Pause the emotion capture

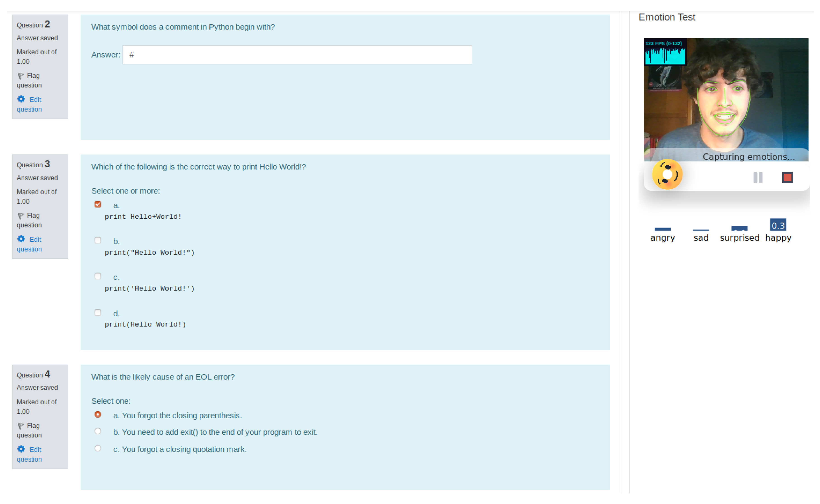point(758,177)
